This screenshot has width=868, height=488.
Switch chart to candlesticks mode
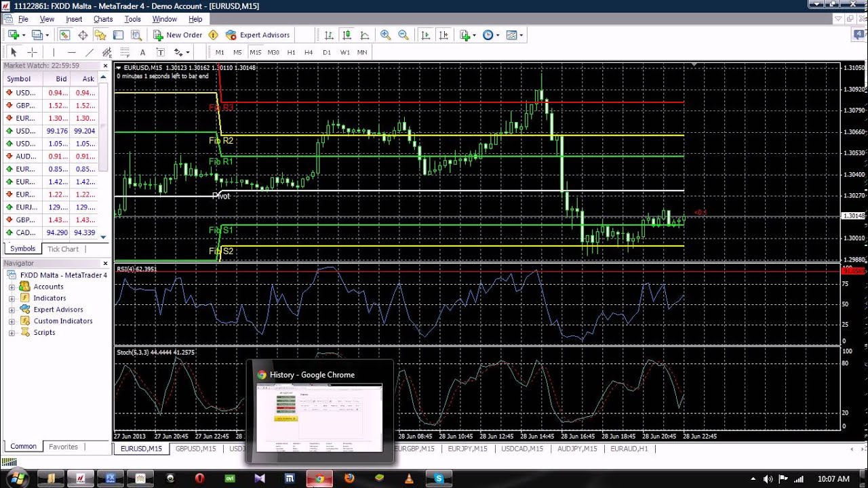pos(347,35)
